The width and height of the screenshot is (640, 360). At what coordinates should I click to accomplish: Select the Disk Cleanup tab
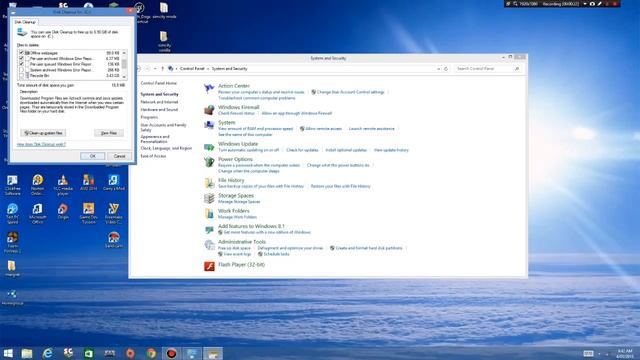25,22
